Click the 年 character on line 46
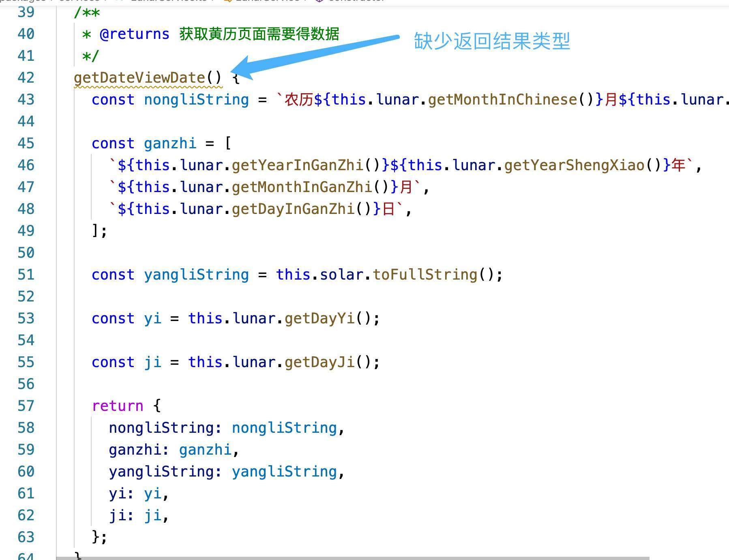The height and width of the screenshot is (560, 729). (x=678, y=165)
